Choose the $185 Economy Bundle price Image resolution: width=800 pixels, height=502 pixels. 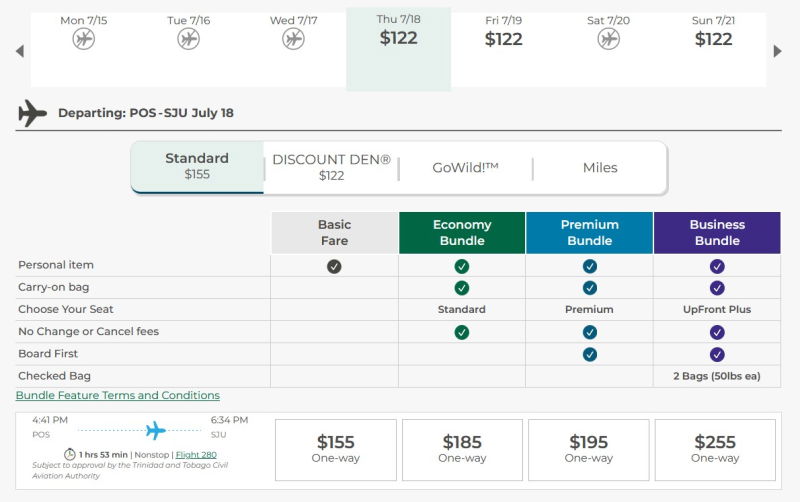(x=462, y=449)
